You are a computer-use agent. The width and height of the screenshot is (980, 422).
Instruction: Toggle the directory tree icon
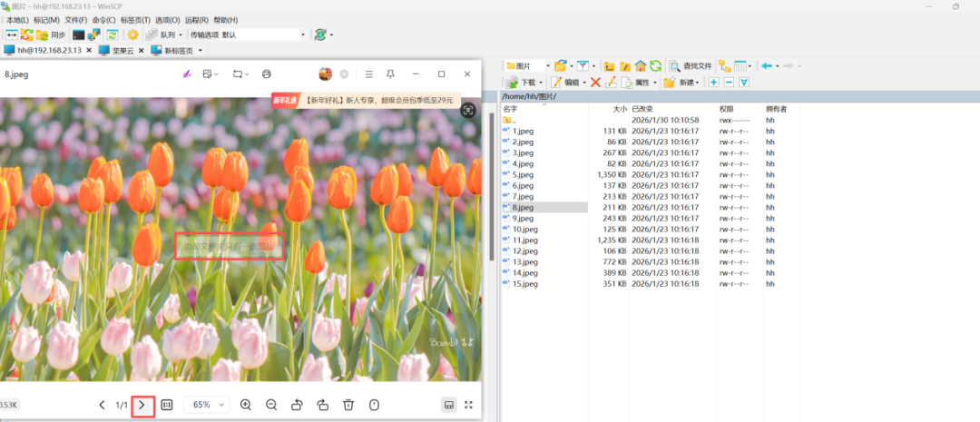tap(724, 65)
